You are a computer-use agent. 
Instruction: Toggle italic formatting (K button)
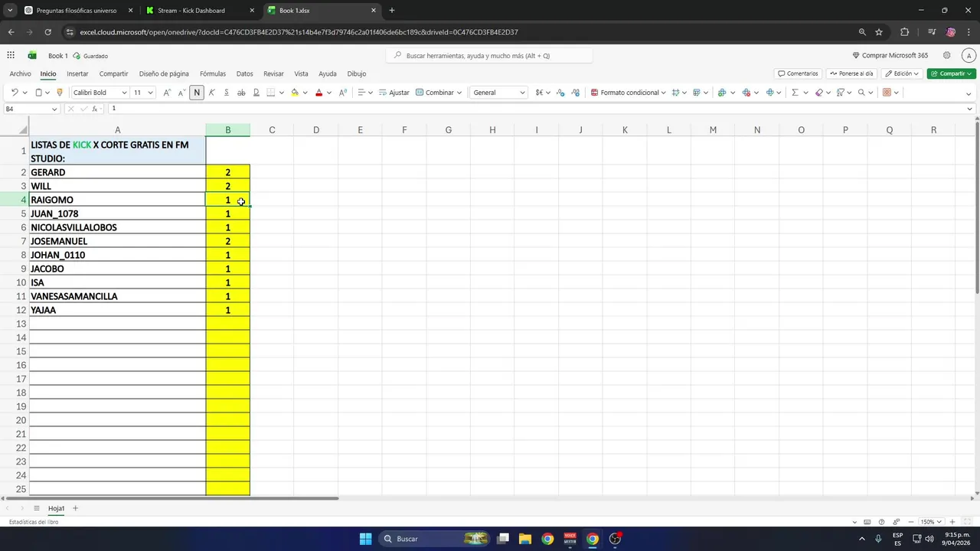pos(211,93)
